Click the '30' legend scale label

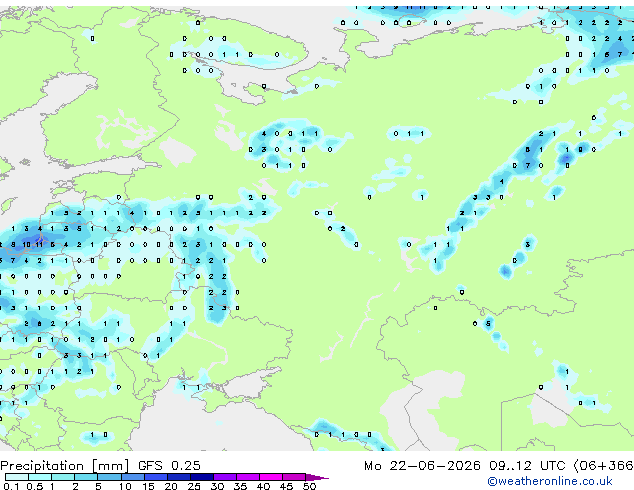(x=217, y=486)
